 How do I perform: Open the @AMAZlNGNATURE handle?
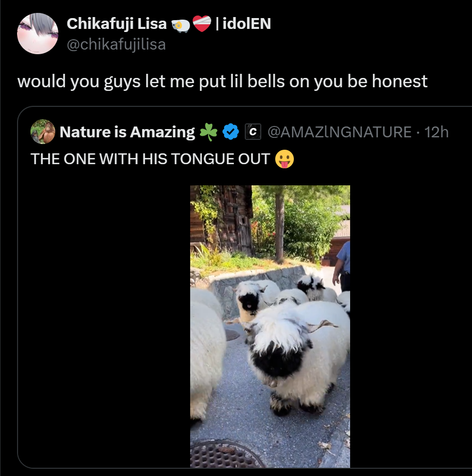339,132
